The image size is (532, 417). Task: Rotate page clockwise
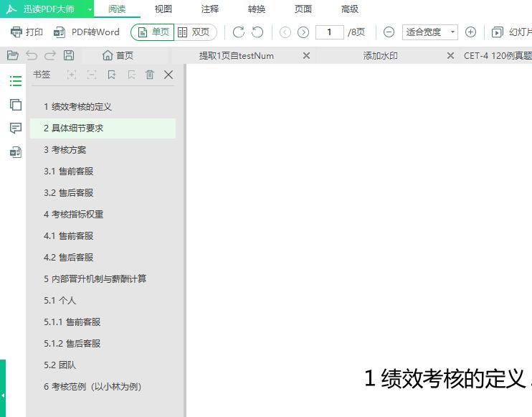click(239, 32)
